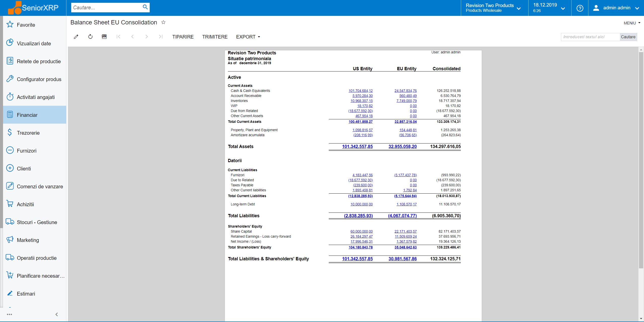Viewport: 644px width, 322px height.
Task: Open Favorite in sidebar
Action: coord(34,25)
